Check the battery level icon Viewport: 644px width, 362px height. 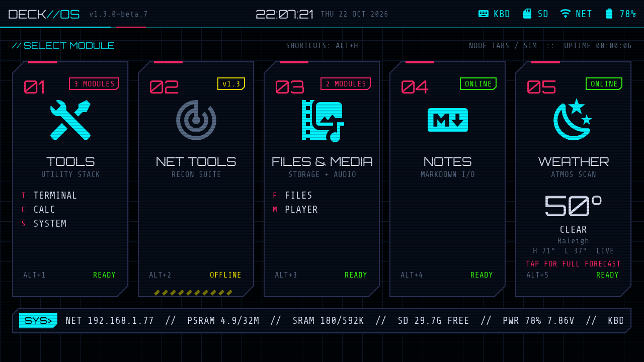click(609, 14)
